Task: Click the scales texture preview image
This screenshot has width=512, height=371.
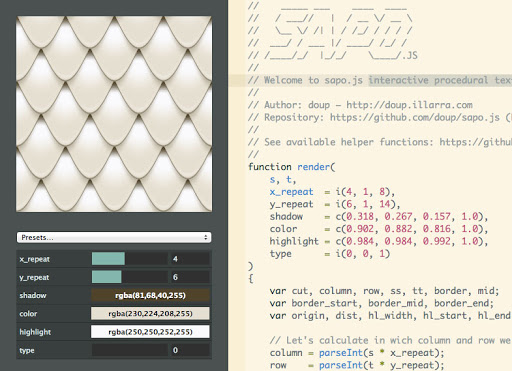Action: coord(114,114)
